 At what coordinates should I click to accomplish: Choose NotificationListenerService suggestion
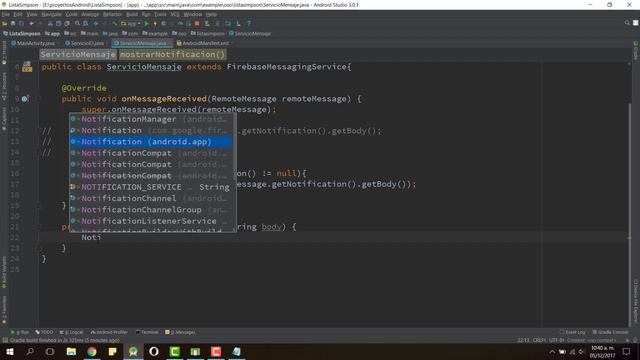coord(151,221)
